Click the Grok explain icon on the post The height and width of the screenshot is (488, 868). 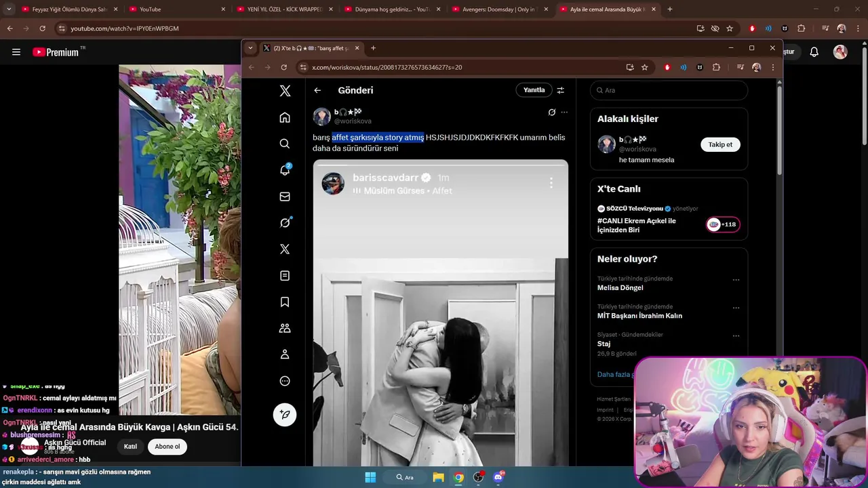point(552,113)
